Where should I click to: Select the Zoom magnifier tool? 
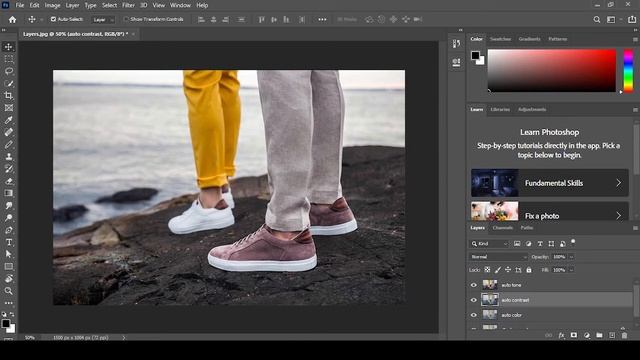[x=8, y=291]
